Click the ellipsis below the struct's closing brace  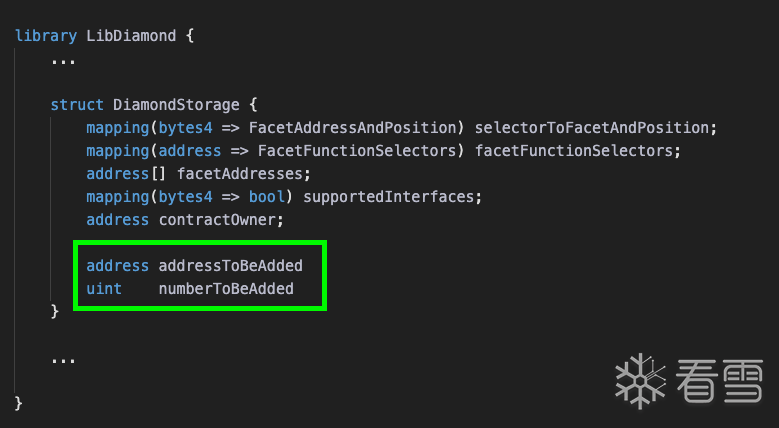coord(63,358)
